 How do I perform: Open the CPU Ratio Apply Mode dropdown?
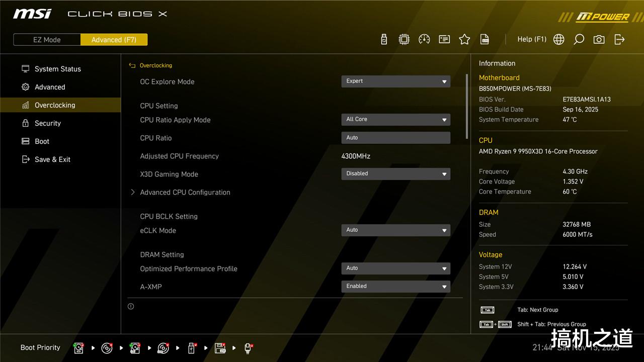click(x=396, y=120)
